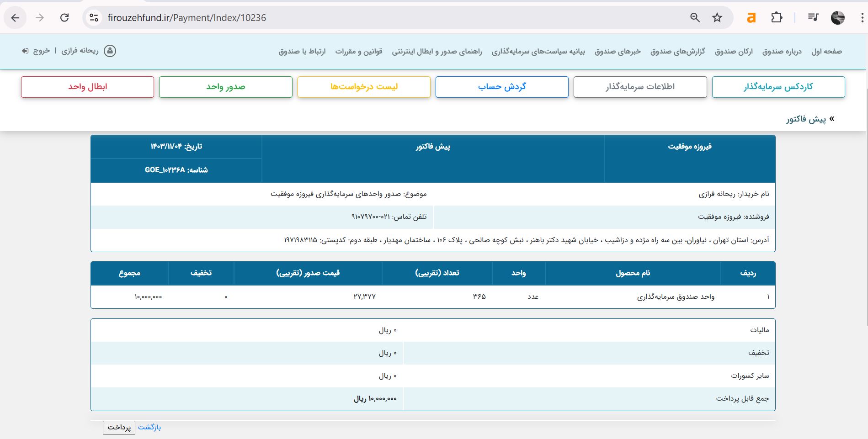Viewport: 868px width, 439px height.
Task: Click the مالیات tax row label
Action: coord(759,330)
